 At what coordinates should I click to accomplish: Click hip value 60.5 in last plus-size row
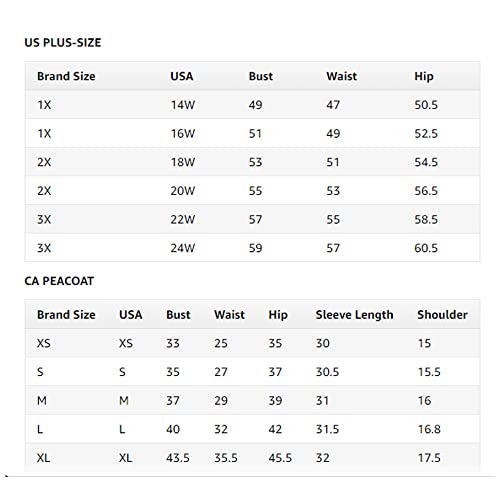[426, 248]
